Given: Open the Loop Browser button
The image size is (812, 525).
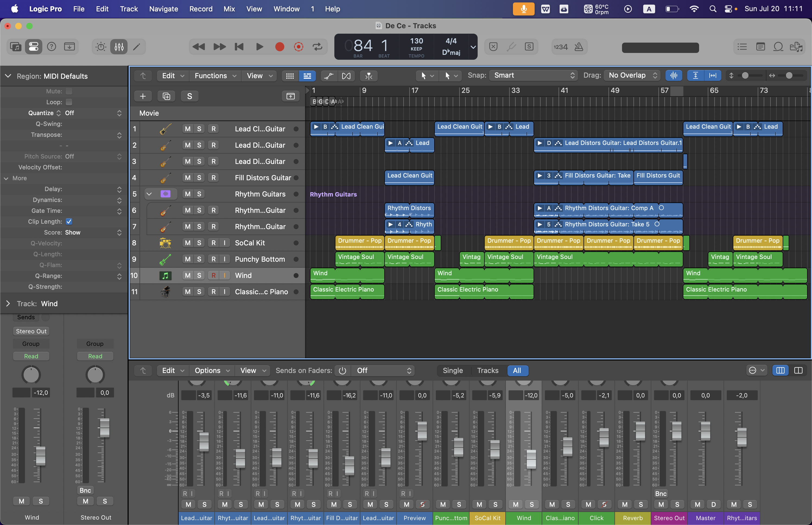Looking at the screenshot, I should click(778, 47).
